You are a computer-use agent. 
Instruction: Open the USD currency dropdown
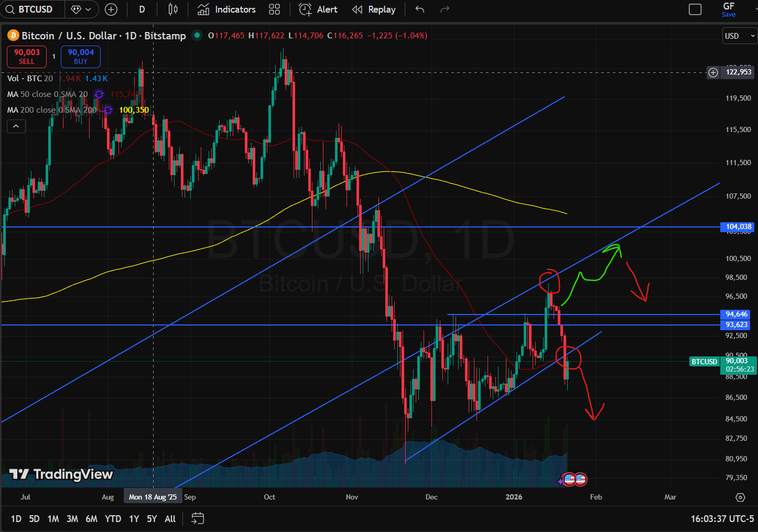click(x=739, y=36)
